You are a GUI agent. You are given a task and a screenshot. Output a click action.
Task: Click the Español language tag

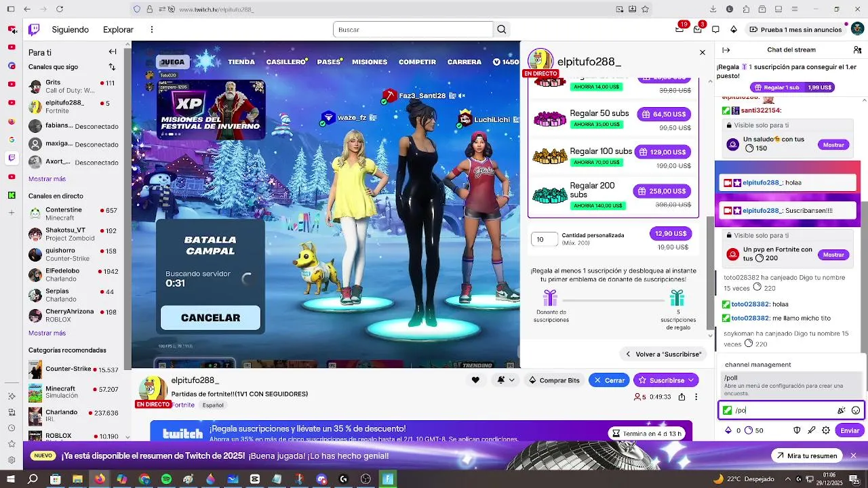click(213, 405)
